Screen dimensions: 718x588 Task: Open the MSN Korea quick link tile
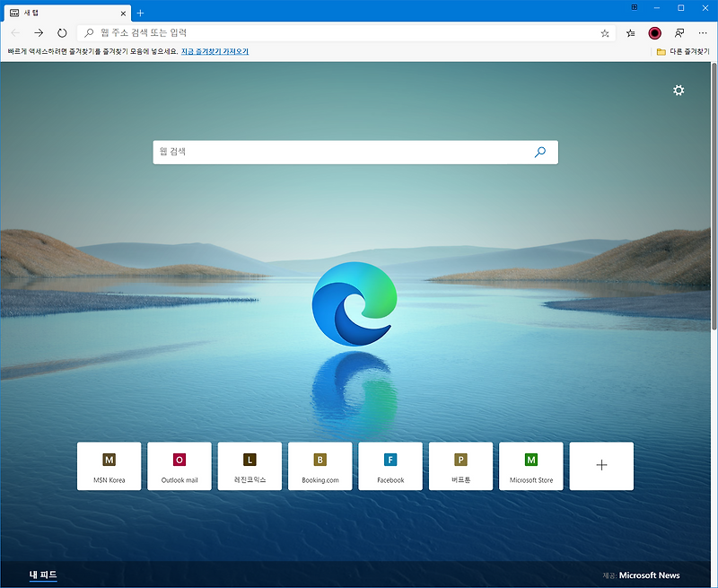pos(109,466)
